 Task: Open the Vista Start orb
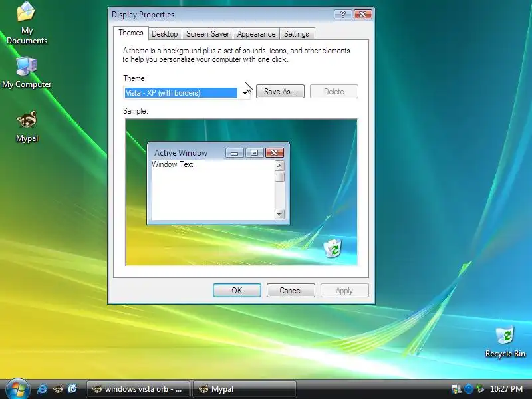click(17, 389)
